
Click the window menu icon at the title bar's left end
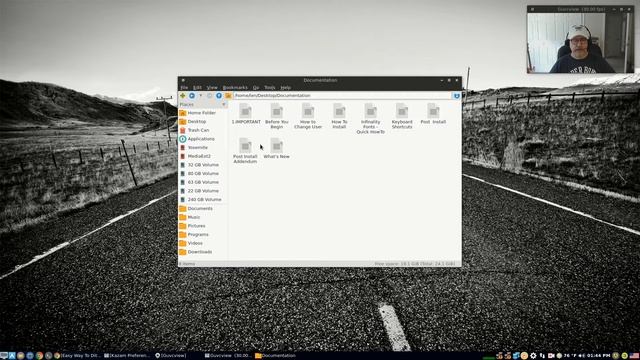click(x=183, y=80)
